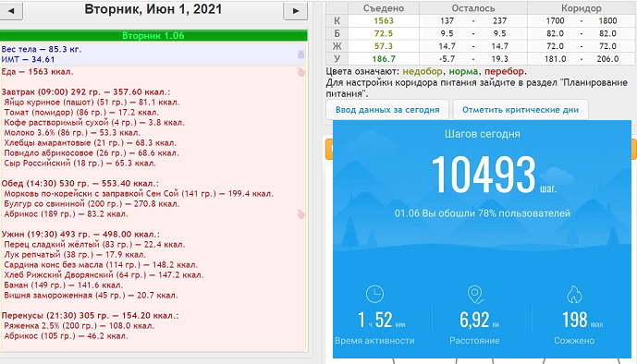Click Отметить критические дни button

521,110
